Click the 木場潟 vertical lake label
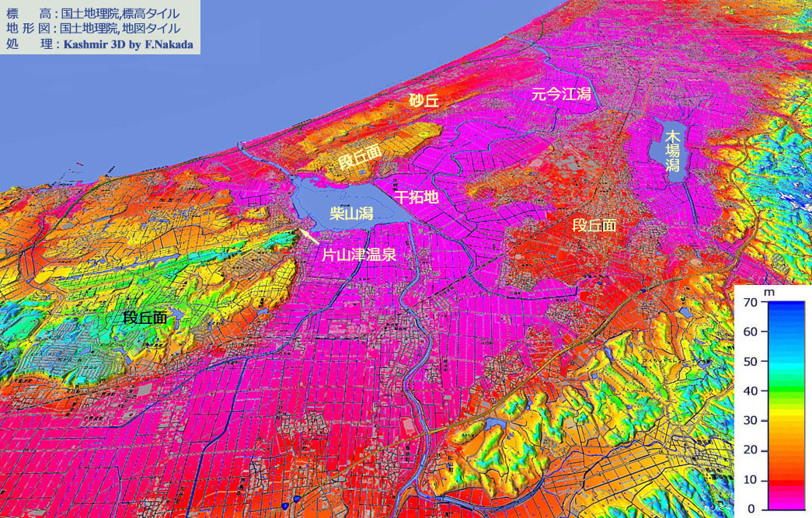The width and height of the screenshot is (812, 518). [x=671, y=151]
